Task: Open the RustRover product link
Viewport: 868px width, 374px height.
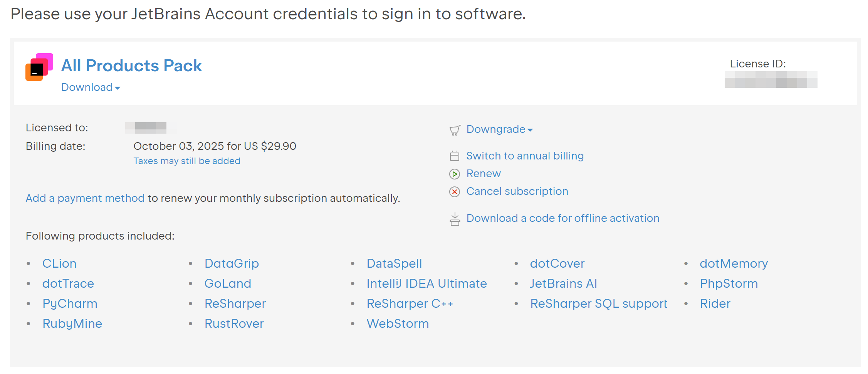Action: pos(234,324)
